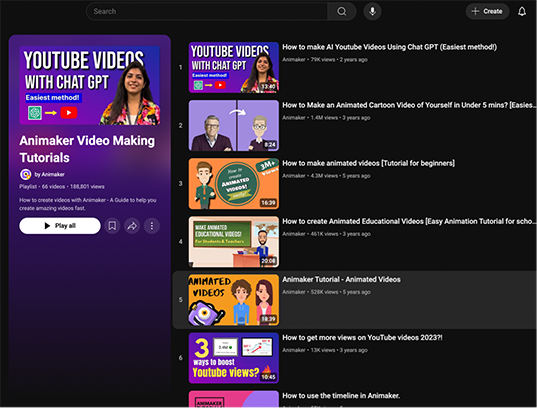Save playlist with bookmark icon
This screenshot has height=409, width=537.
click(x=112, y=226)
